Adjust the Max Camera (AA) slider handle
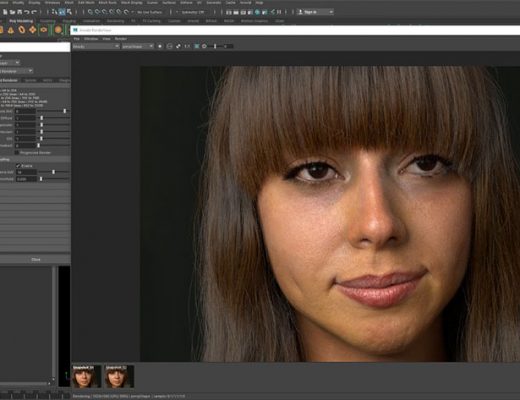 pos(53,172)
